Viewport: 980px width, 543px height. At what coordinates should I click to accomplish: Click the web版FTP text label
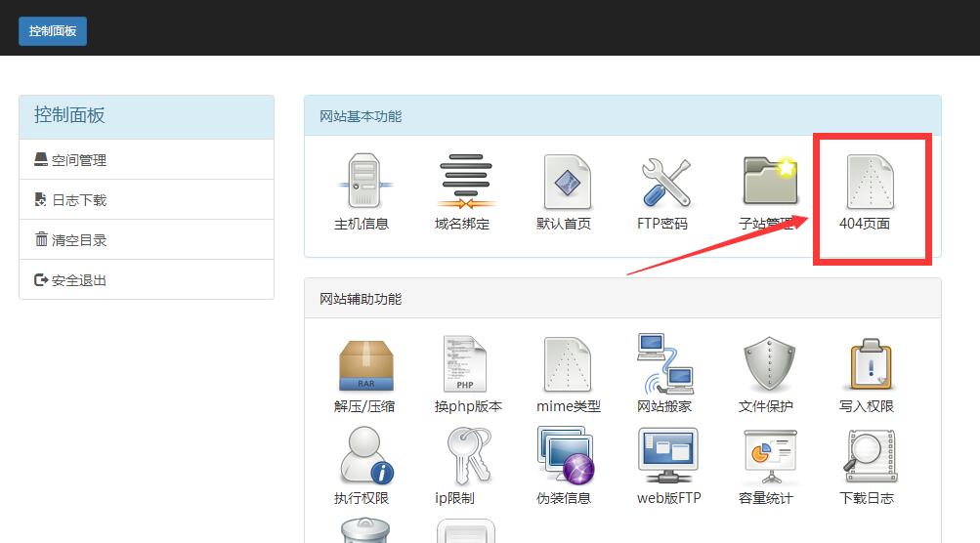point(668,498)
